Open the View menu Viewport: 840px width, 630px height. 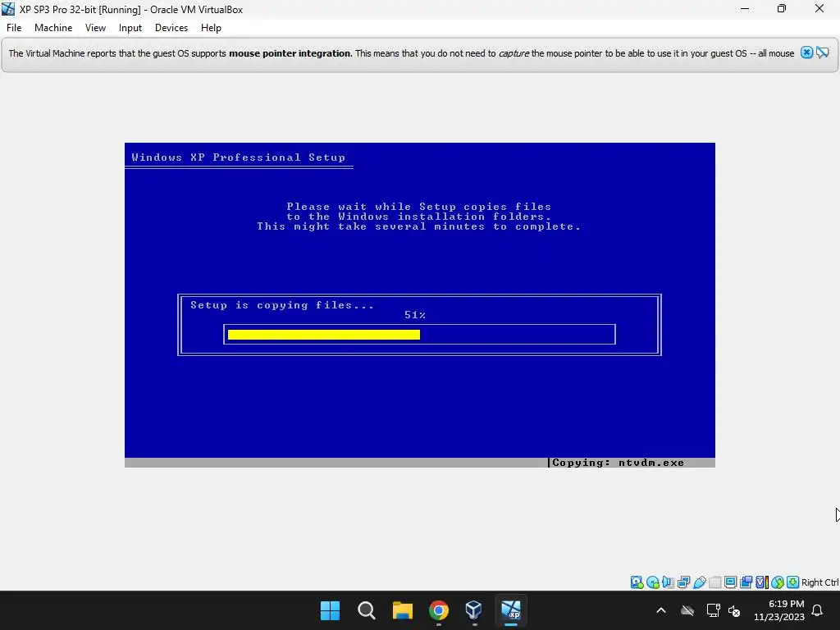(x=95, y=28)
